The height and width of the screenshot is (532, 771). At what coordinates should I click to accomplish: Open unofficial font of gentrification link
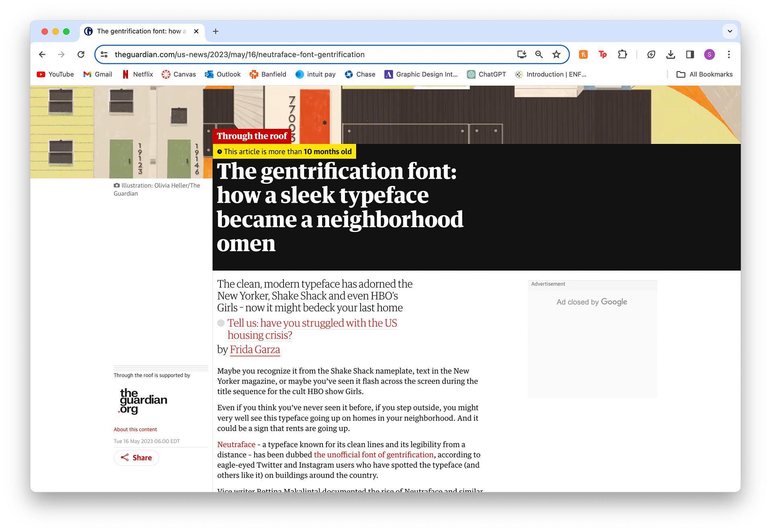point(374,455)
